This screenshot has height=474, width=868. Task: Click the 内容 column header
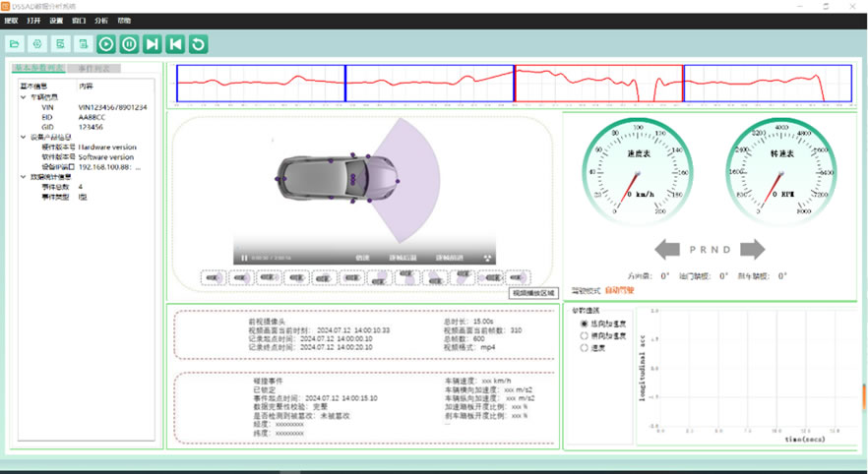tap(86, 87)
